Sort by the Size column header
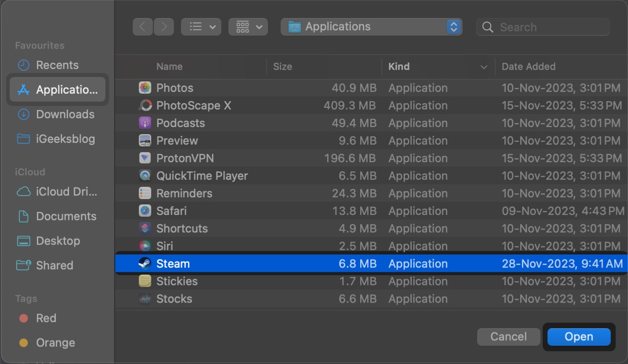Screen dimensions: 628x364 (x=282, y=66)
